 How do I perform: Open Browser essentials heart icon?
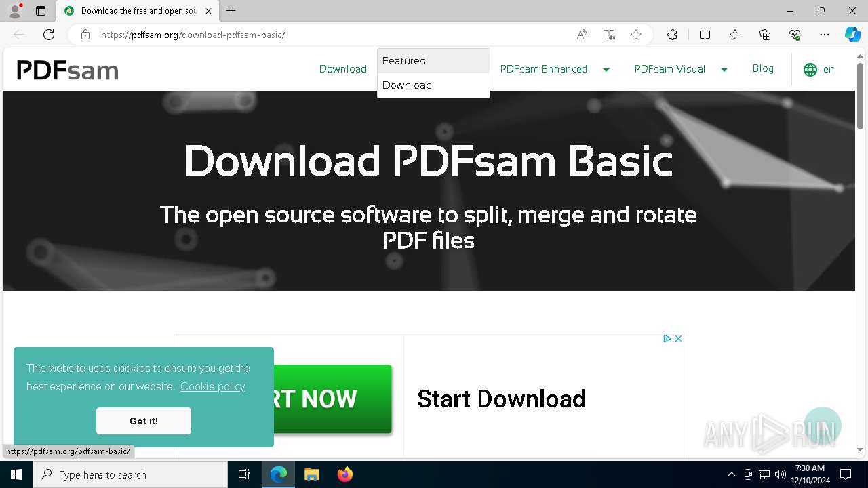click(x=795, y=35)
